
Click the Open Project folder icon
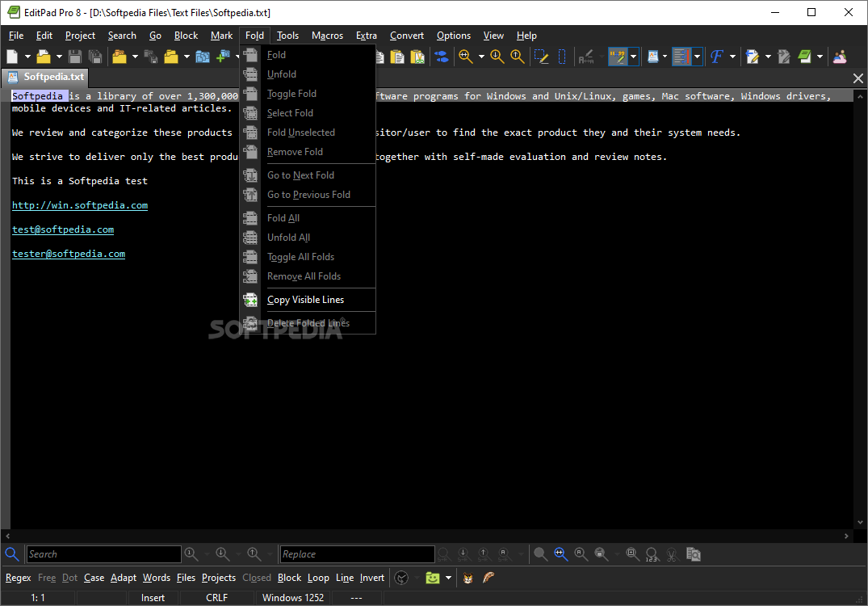tap(119, 57)
